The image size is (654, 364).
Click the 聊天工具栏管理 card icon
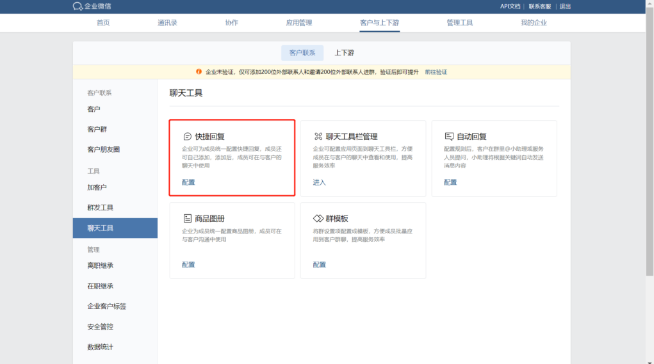(x=318, y=136)
